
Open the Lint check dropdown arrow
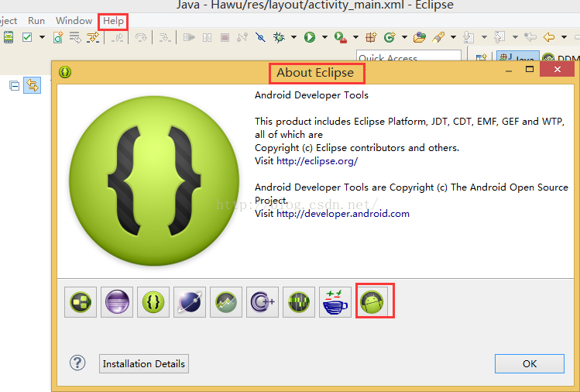(42, 37)
